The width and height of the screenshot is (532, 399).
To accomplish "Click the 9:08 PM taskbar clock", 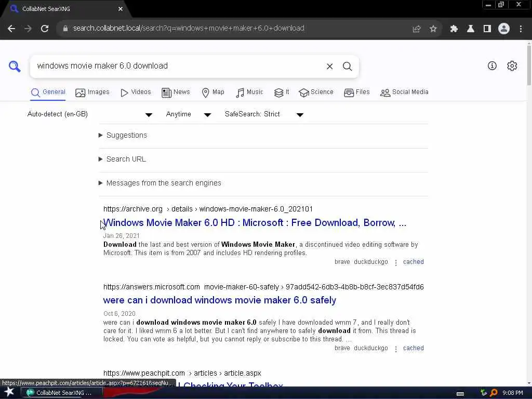I will [x=513, y=393].
